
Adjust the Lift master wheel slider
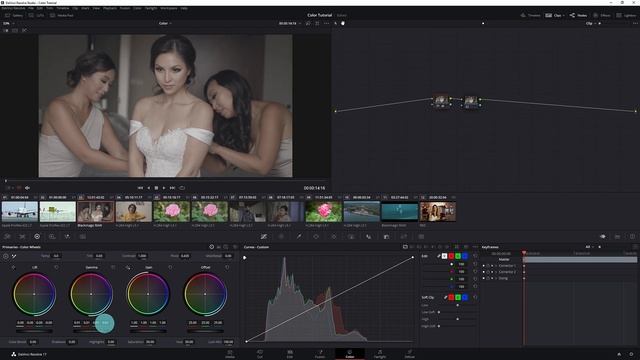pos(34,330)
